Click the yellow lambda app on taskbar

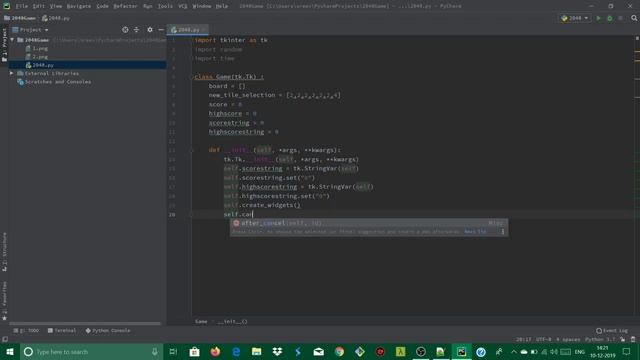point(400,351)
